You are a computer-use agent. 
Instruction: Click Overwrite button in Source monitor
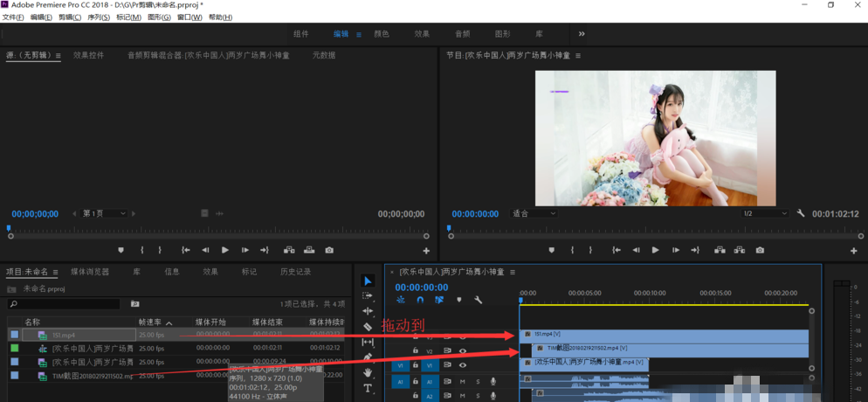[x=309, y=250]
